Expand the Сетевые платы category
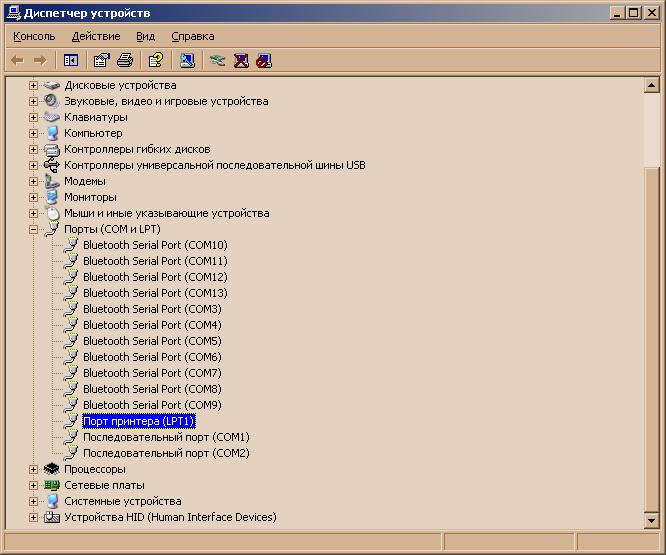666x555 pixels. (x=33, y=485)
